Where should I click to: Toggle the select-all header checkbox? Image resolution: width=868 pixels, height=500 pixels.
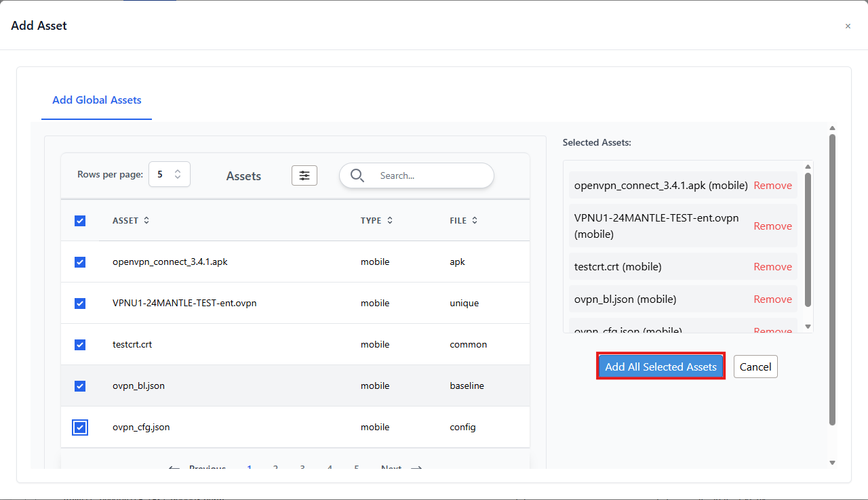(x=80, y=221)
